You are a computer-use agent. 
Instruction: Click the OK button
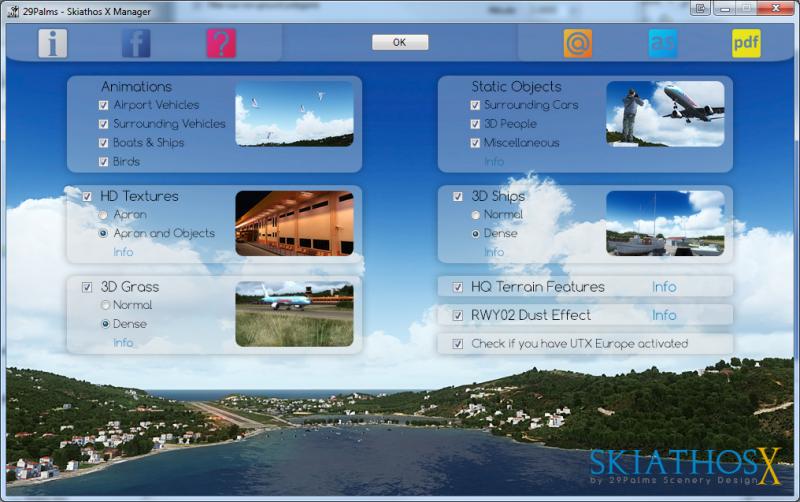[x=400, y=42]
